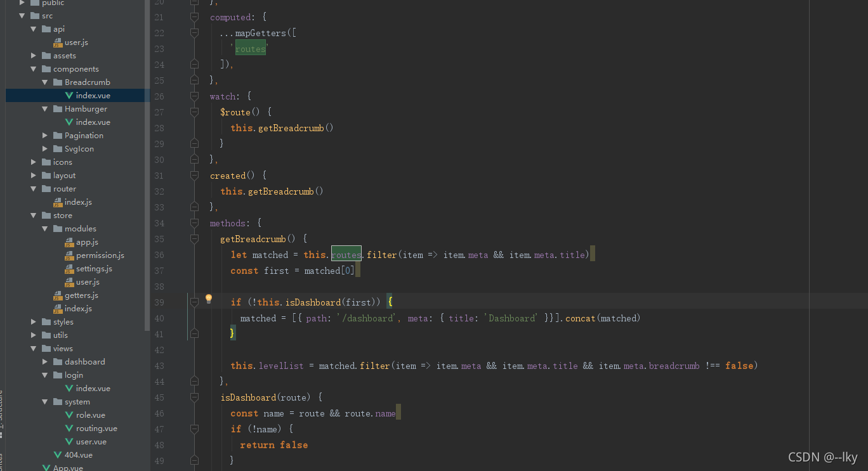Click the app.js file icon
The image size is (868, 471).
click(69, 242)
